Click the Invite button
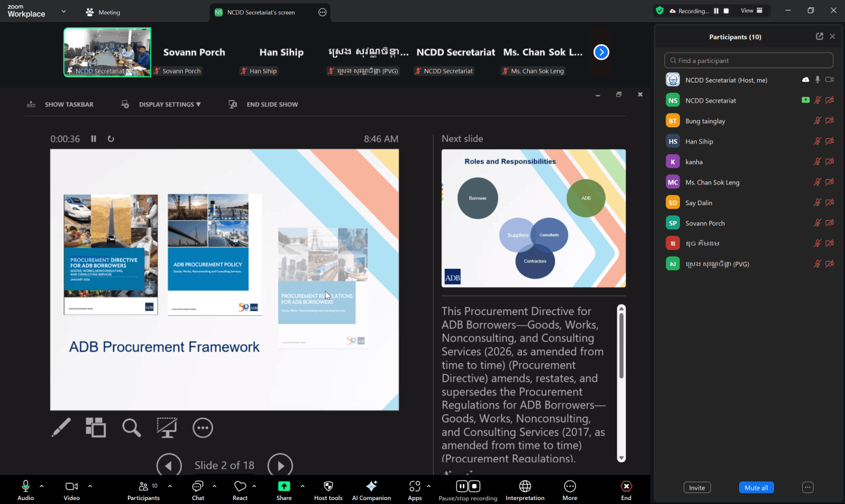Image resolution: width=845 pixels, height=504 pixels. pyautogui.click(x=697, y=488)
